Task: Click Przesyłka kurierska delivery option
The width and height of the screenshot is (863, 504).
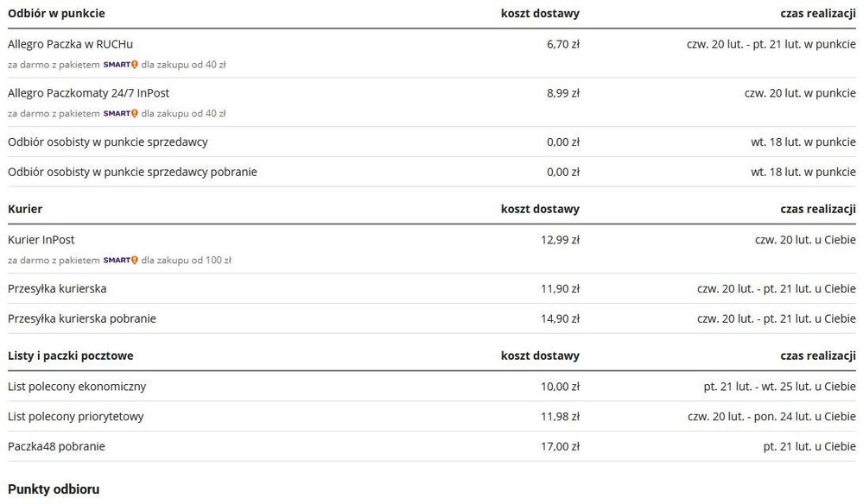Action: [x=57, y=288]
